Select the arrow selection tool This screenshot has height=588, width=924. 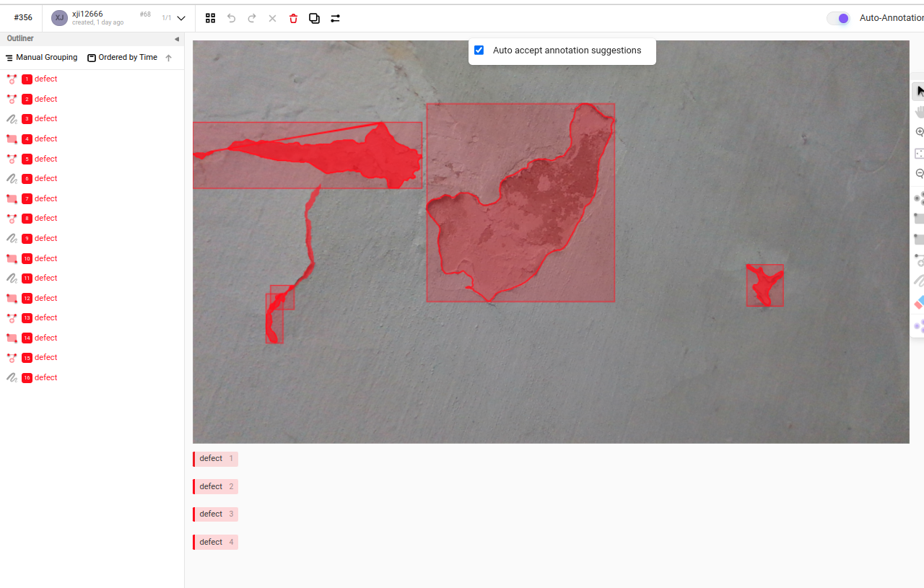point(920,91)
